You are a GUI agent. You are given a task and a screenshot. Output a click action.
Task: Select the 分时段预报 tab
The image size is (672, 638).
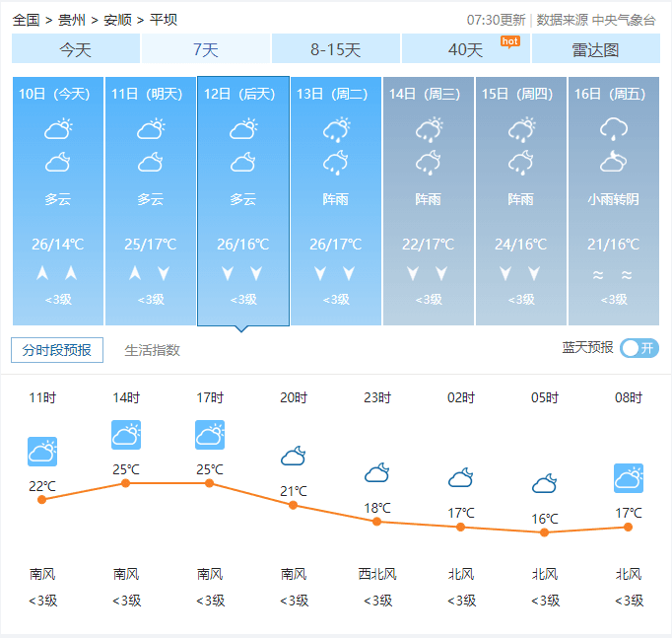tap(57, 350)
